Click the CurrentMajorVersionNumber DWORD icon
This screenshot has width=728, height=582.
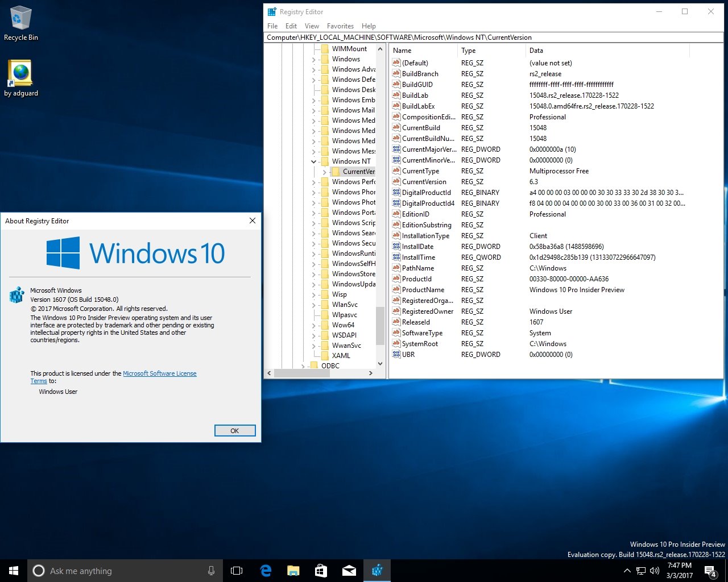pos(396,149)
